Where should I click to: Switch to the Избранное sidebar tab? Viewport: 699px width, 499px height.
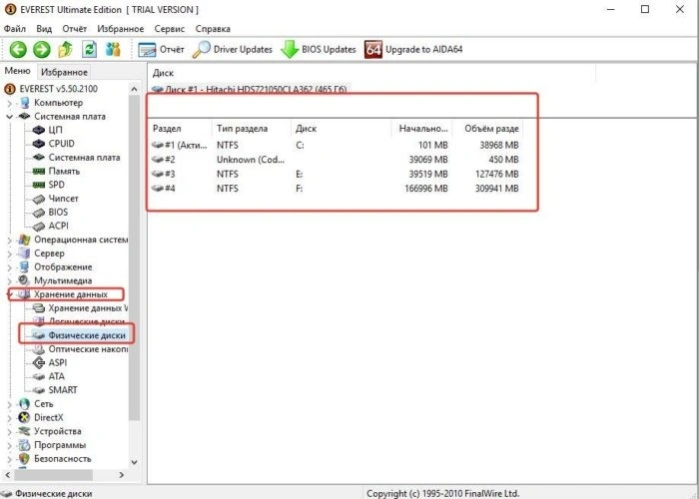click(x=64, y=72)
